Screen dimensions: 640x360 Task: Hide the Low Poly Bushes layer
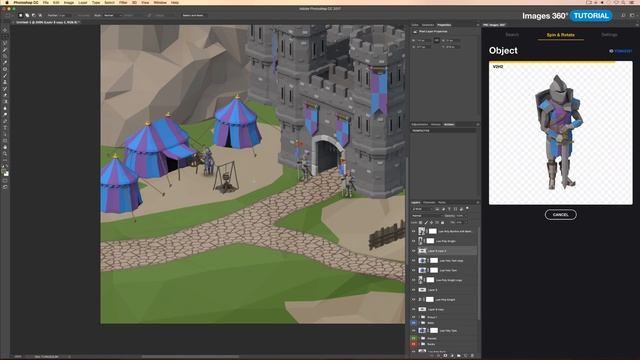tap(413, 231)
